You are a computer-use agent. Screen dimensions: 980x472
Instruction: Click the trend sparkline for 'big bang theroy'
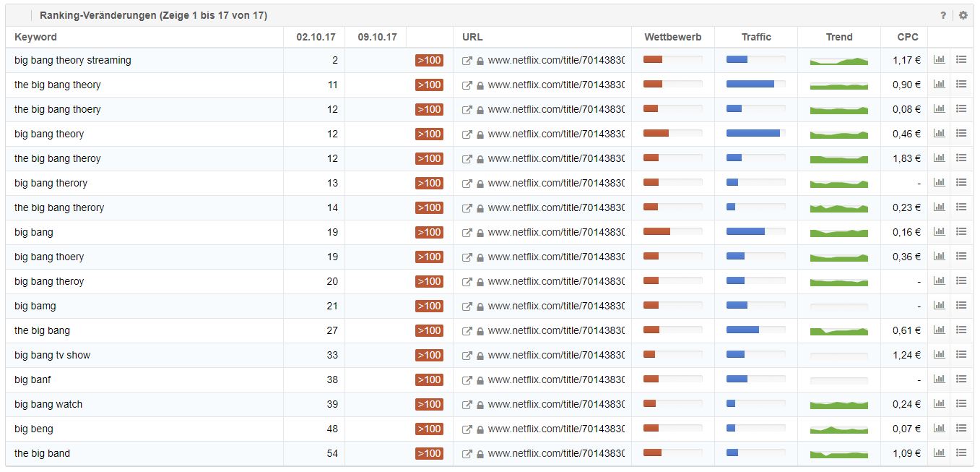[838, 281]
